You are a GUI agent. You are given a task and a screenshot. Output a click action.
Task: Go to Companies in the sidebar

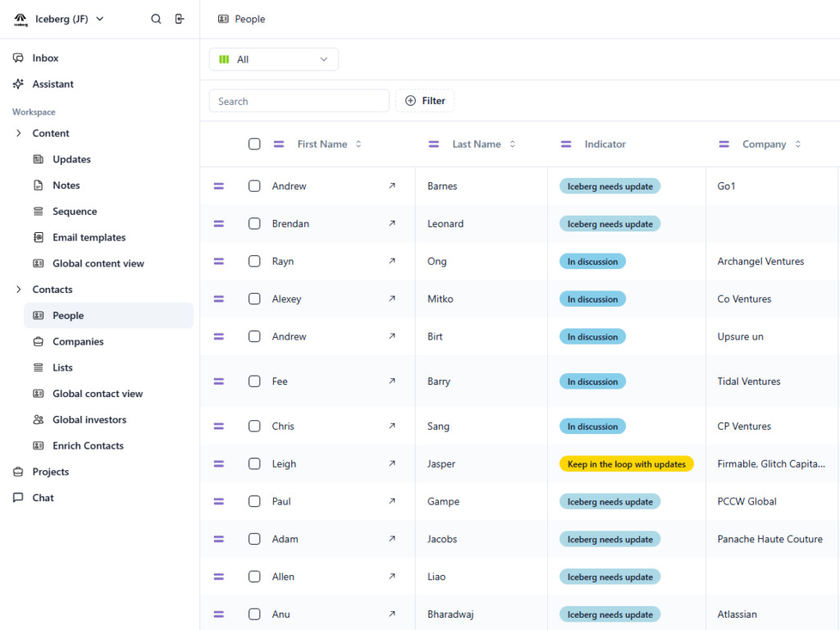pos(78,341)
